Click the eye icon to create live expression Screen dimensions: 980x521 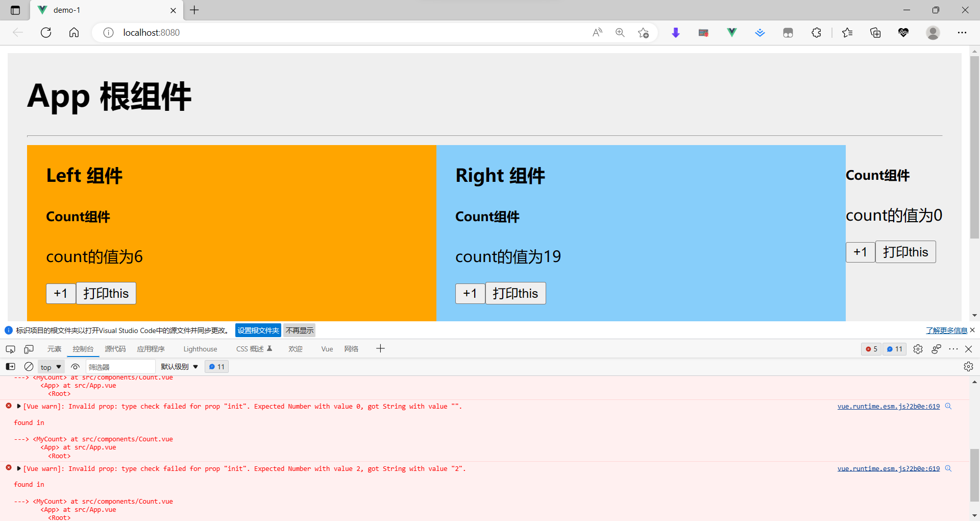coord(75,366)
